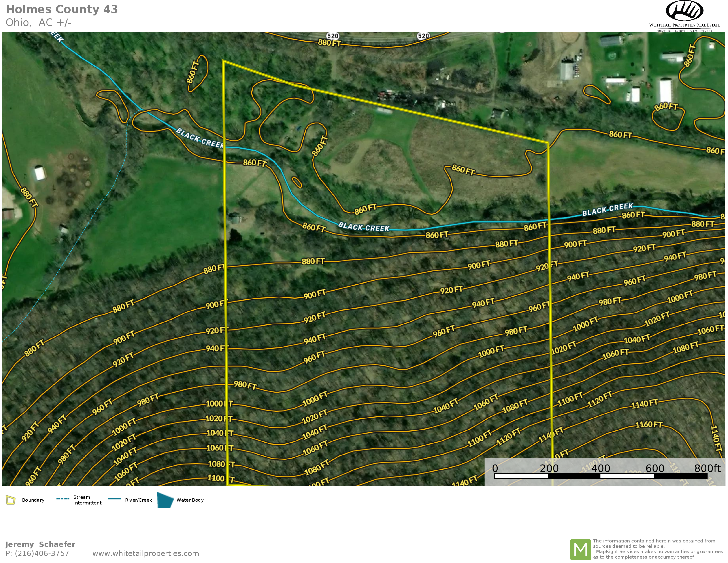728x563 pixels.
Task: Click the Water Body legend text
Action: click(190, 500)
